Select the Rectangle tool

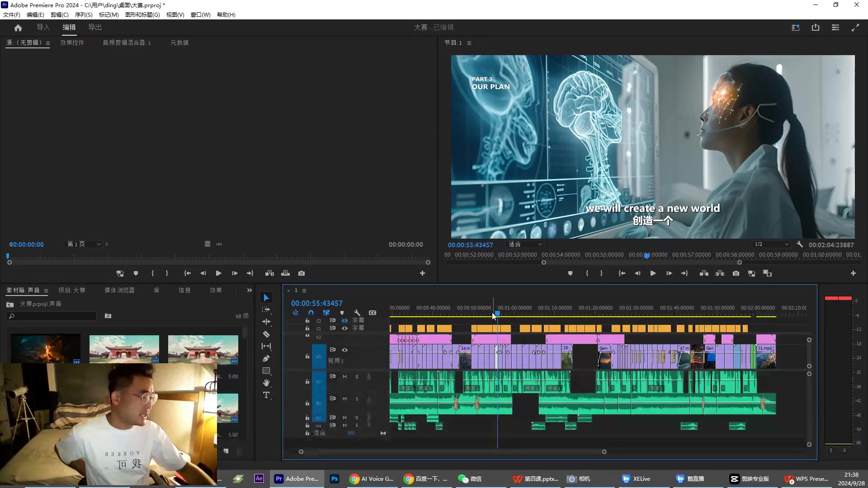click(266, 371)
